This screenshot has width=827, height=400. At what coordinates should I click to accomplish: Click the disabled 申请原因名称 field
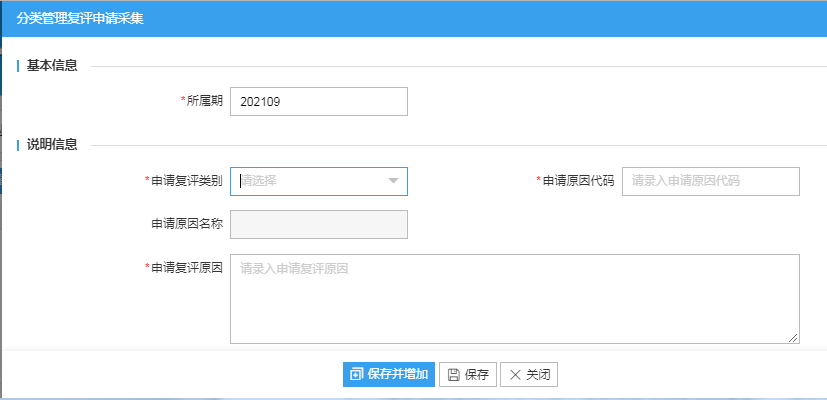(x=319, y=224)
